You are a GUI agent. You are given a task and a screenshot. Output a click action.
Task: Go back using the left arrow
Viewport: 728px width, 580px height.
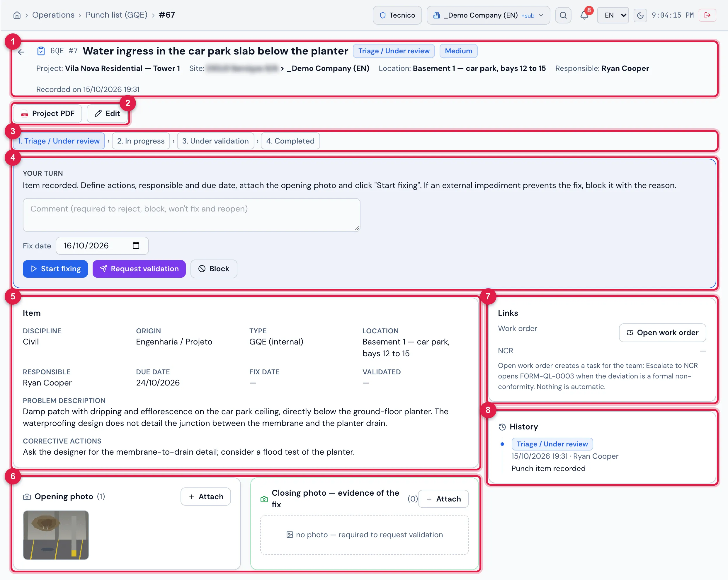point(21,52)
